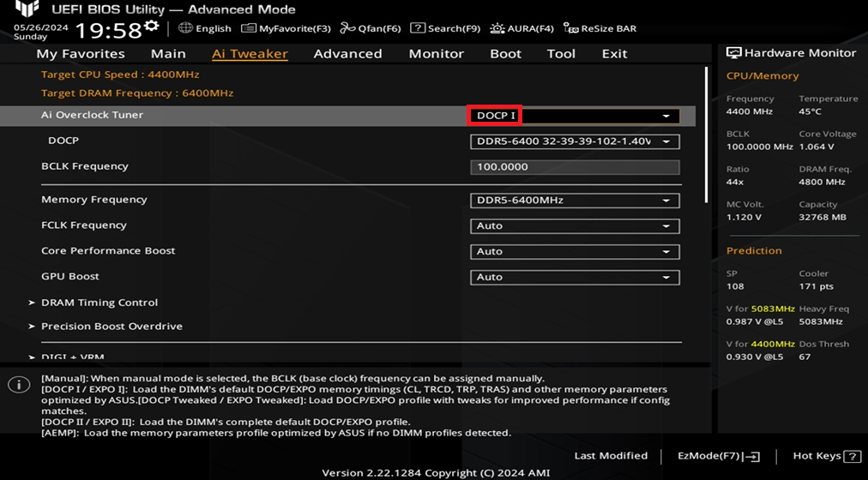Open the Monitor tab
Viewport: 868px width, 480px height.
[x=437, y=54]
